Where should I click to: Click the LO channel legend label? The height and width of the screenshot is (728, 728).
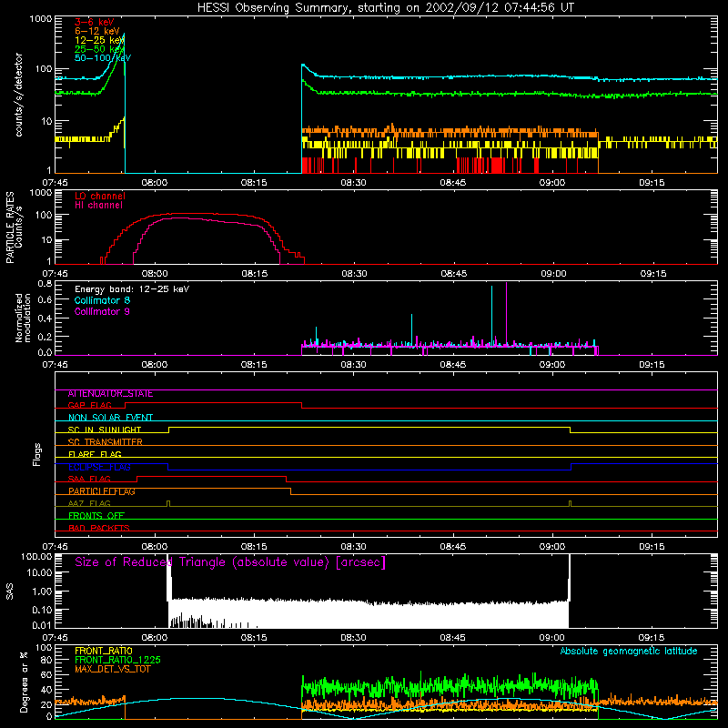point(100,196)
